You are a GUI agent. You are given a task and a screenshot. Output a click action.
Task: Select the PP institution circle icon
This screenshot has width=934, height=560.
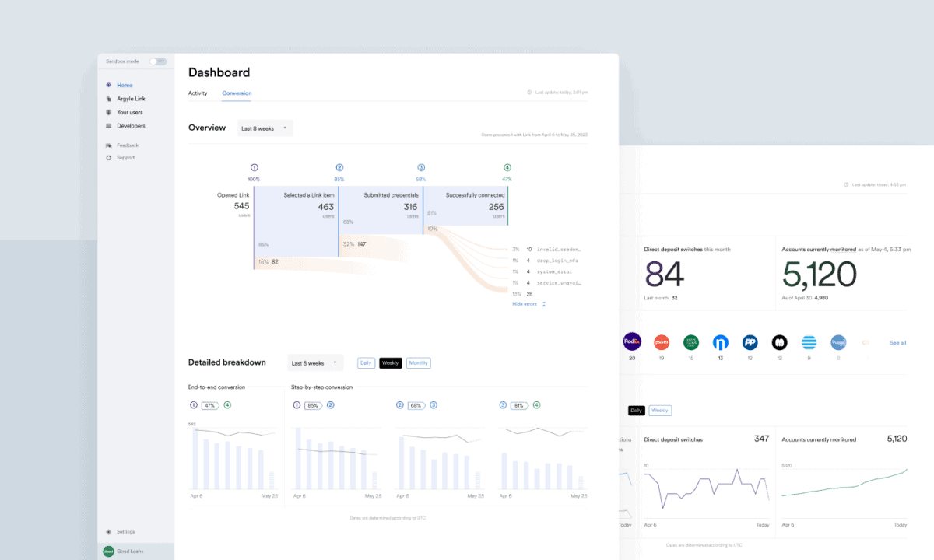750,341
